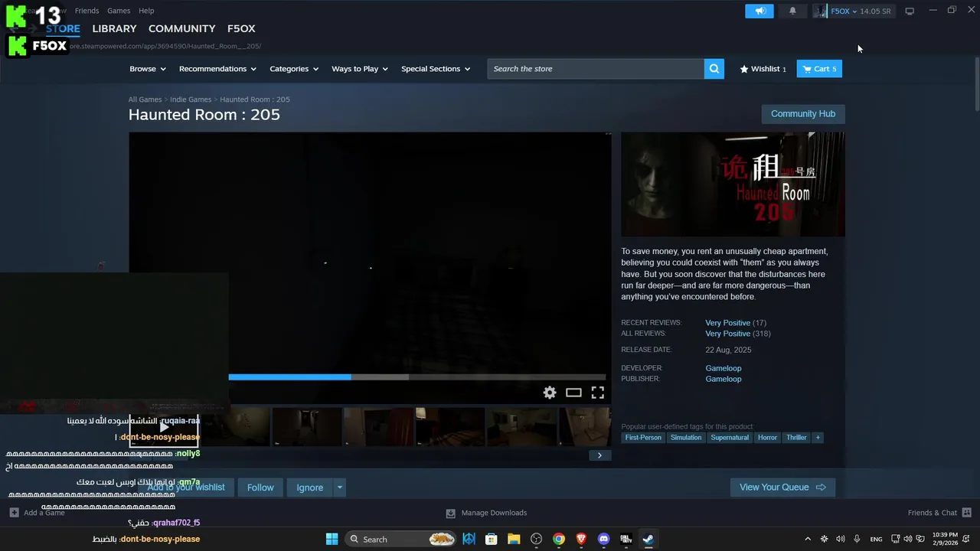The width and height of the screenshot is (980, 551).
Task: Expand Ways to Play menu
Action: tap(359, 69)
